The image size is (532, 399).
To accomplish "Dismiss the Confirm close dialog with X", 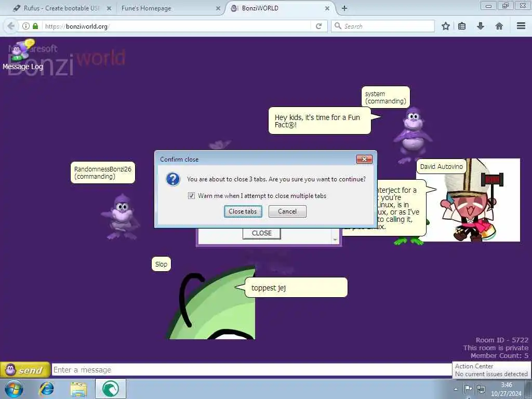I will pyautogui.click(x=364, y=159).
